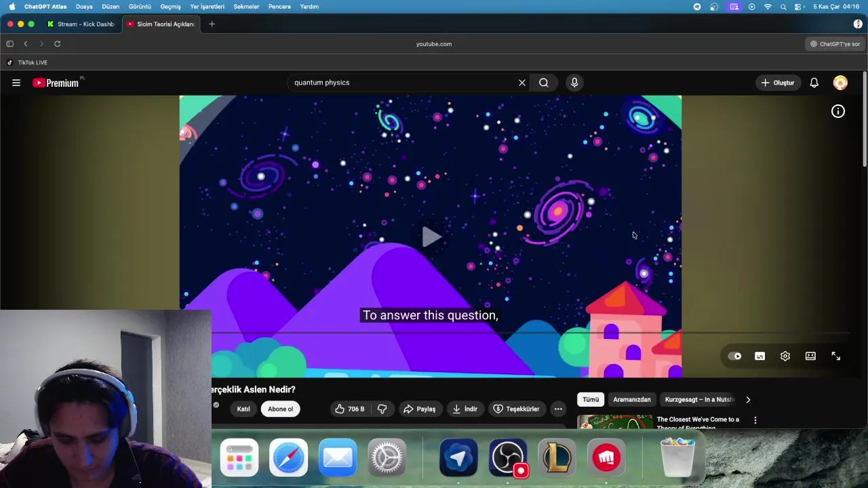Open the Sekmeler menu

click(x=246, y=6)
